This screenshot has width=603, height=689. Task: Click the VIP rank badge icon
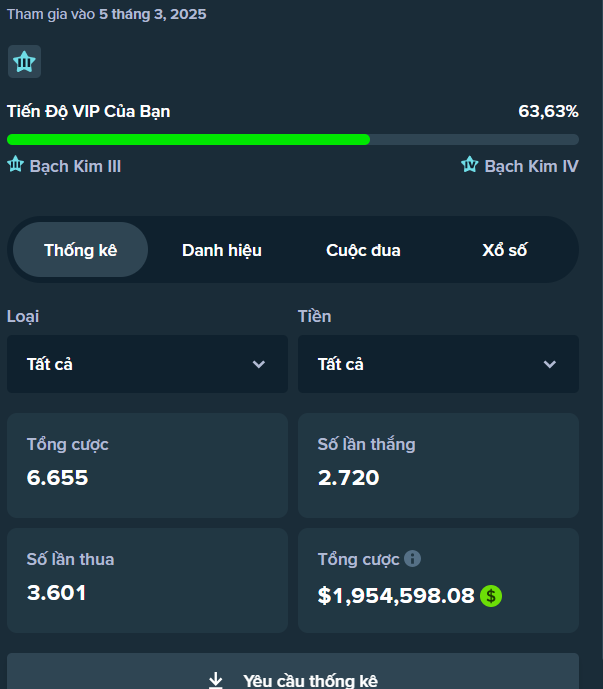coord(24,62)
